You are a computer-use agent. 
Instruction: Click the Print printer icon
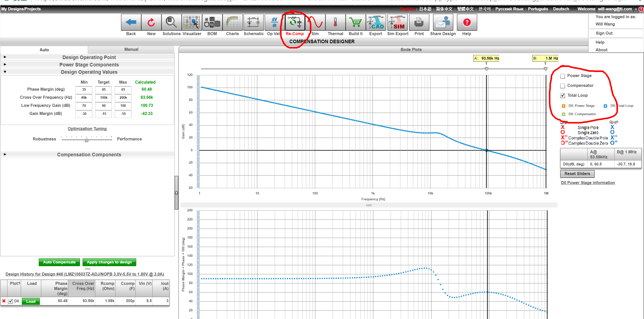point(419,23)
